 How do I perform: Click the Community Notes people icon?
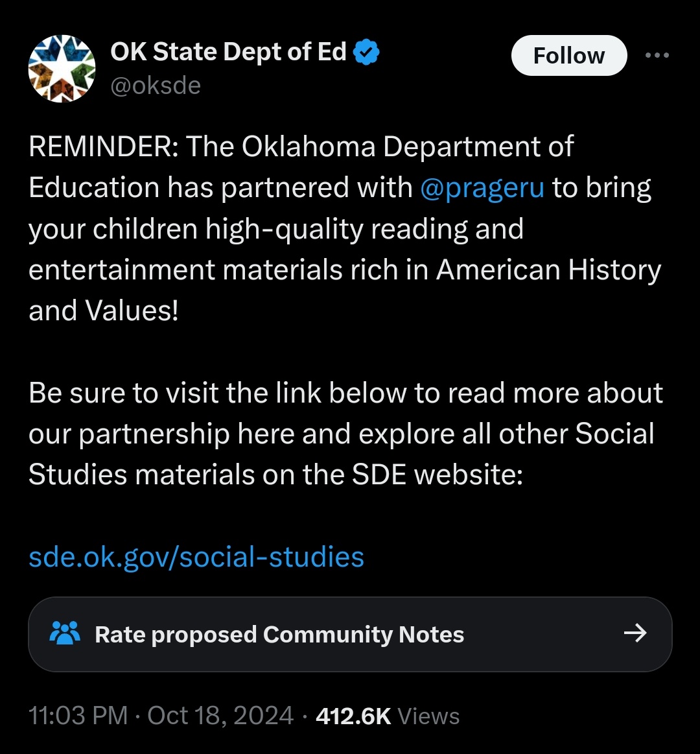pyautogui.click(x=65, y=633)
